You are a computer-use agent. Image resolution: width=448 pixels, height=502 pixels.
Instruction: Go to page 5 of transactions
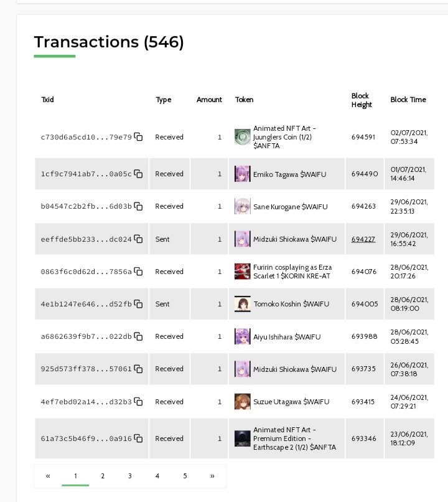click(185, 476)
